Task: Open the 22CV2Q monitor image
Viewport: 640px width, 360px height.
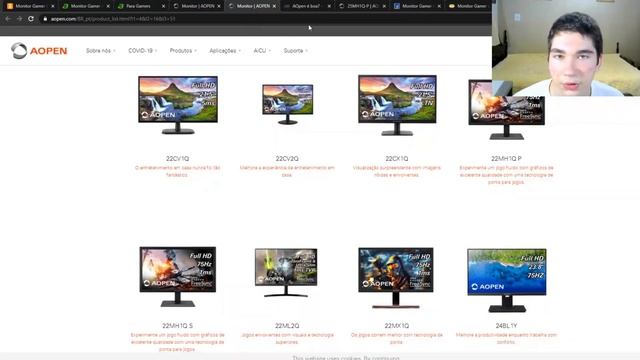Action: [x=288, y=104]
